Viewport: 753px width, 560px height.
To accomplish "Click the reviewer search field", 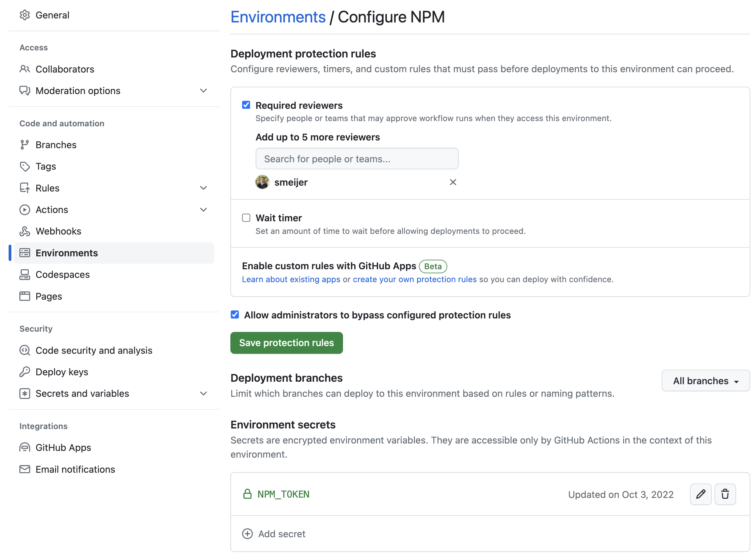I will 357,158.
